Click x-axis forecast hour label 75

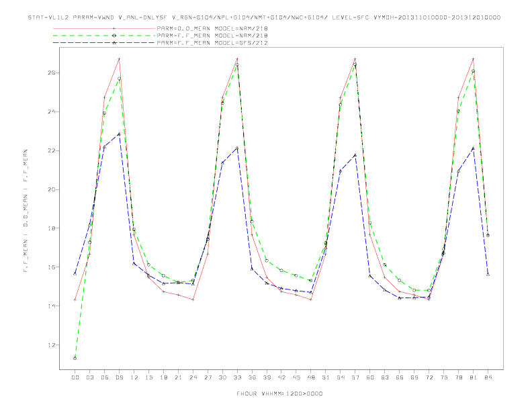444,377
